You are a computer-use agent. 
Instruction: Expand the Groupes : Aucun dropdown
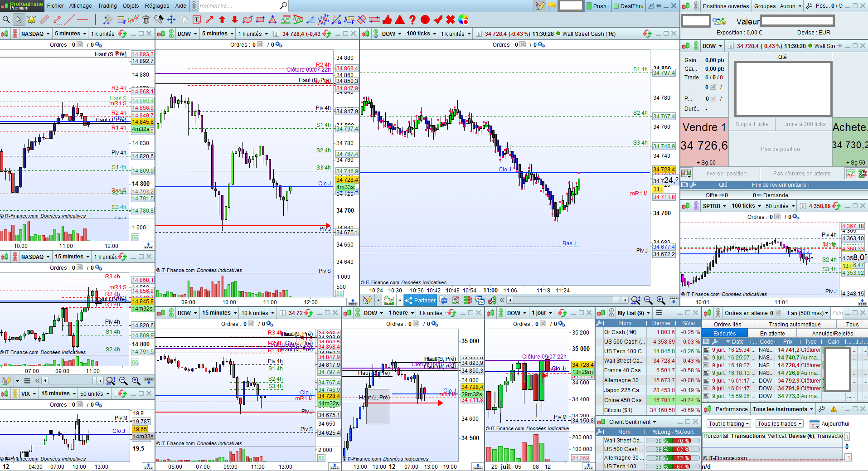(778, 6)
